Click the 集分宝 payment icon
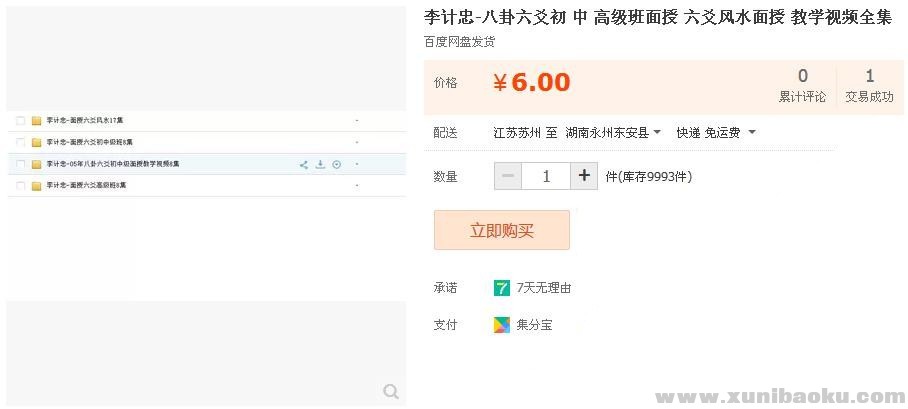This screenshot has width=908, height=409. [x=502, y=325]
